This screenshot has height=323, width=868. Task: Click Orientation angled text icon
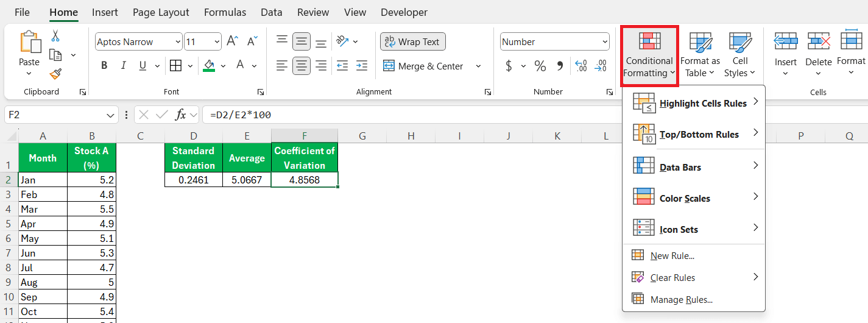click(x=343, y=41)
